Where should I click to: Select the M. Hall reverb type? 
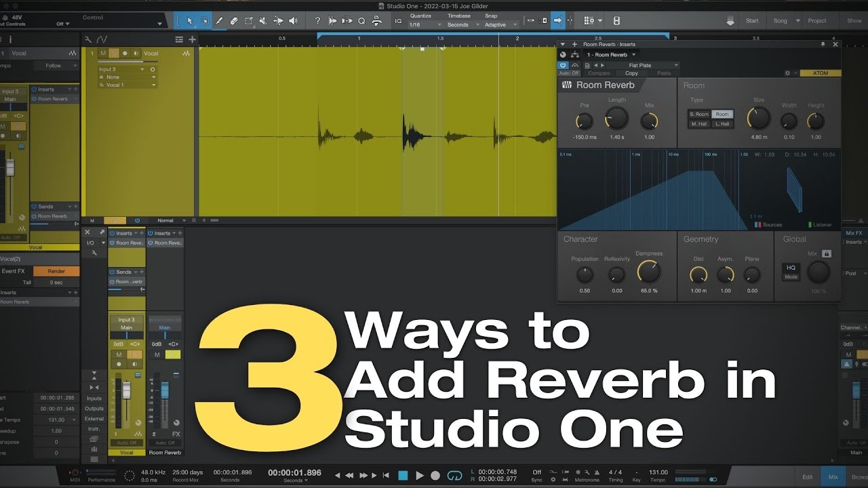click(699, 124)
